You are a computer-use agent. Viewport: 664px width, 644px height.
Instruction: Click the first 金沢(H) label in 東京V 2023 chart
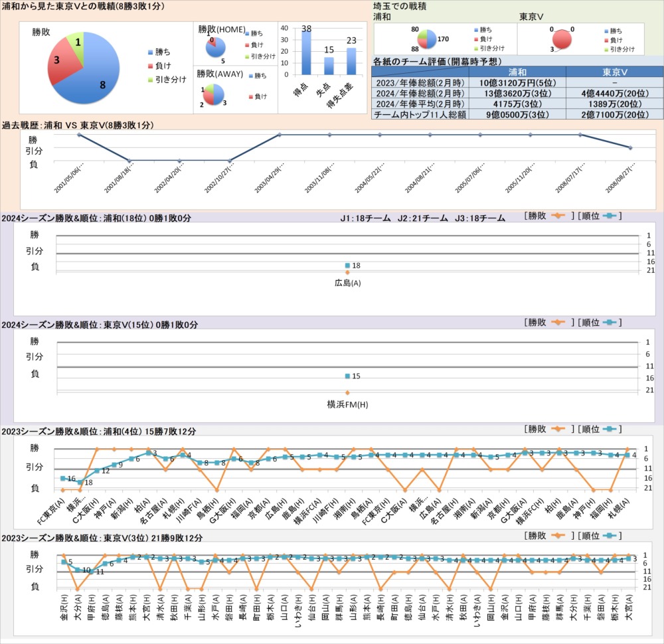[x=64, y=607]
